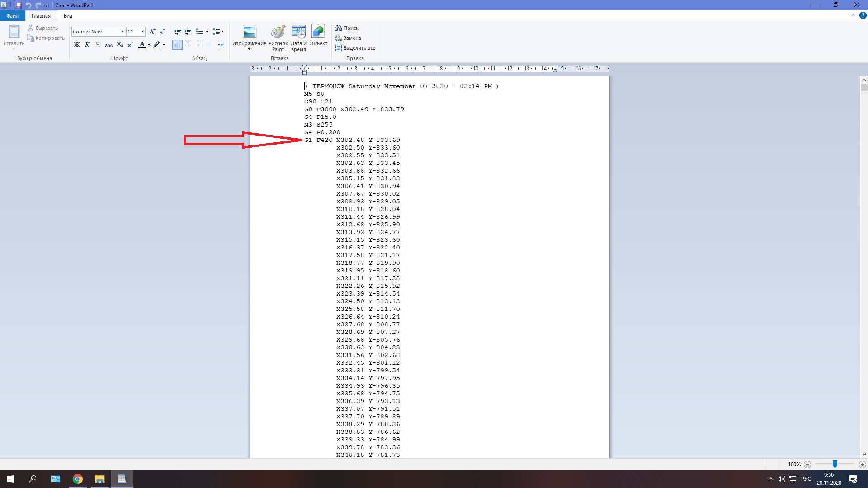Viewport: 868px width, 488px height.
Task: Open the Файл menu
Action: pyautogui.click(x=12, y=16)
